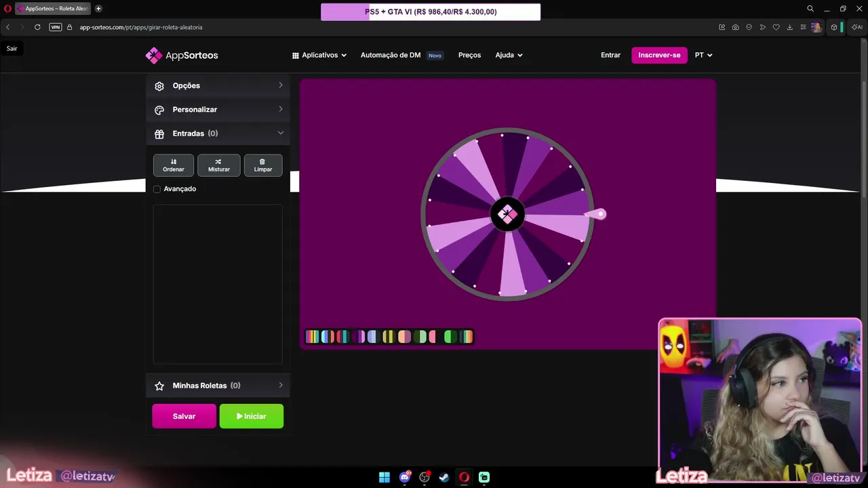View site security lock info
This screenshot has width=868, height=488.
click(69, 27)
